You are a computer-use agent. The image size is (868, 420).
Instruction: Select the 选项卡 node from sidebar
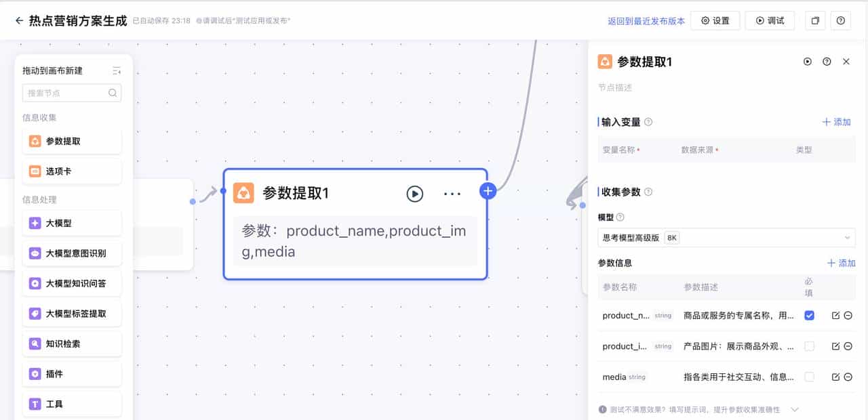71,171
